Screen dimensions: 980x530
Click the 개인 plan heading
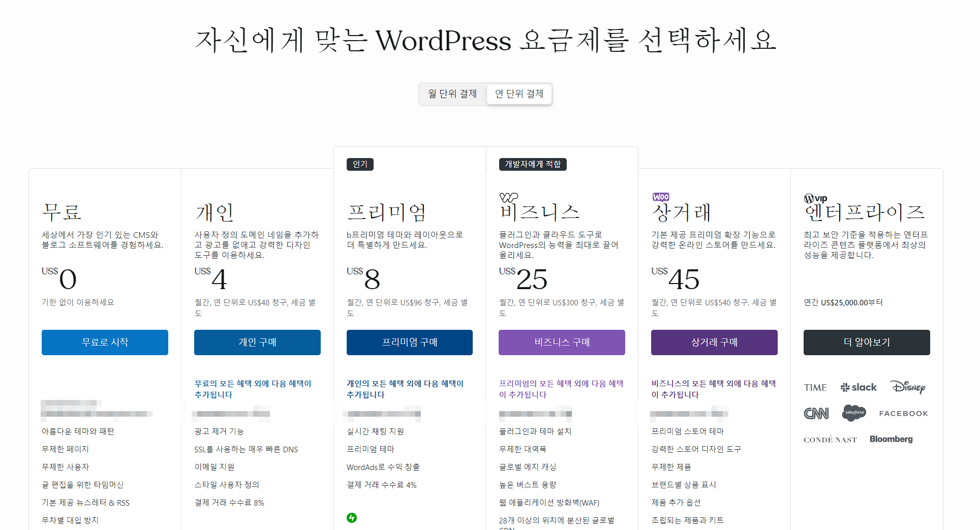click(x=214, y=212)
